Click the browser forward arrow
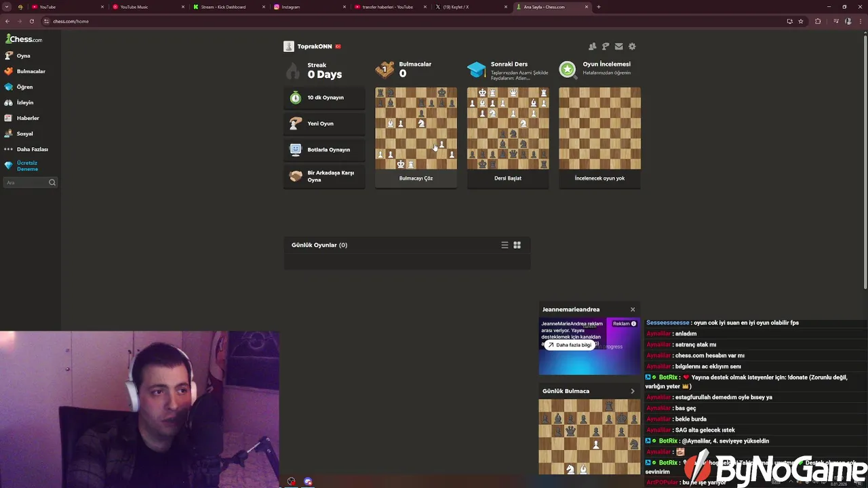Image resolution: width=868 pixels, height=488 pixels. click(20, 21)
